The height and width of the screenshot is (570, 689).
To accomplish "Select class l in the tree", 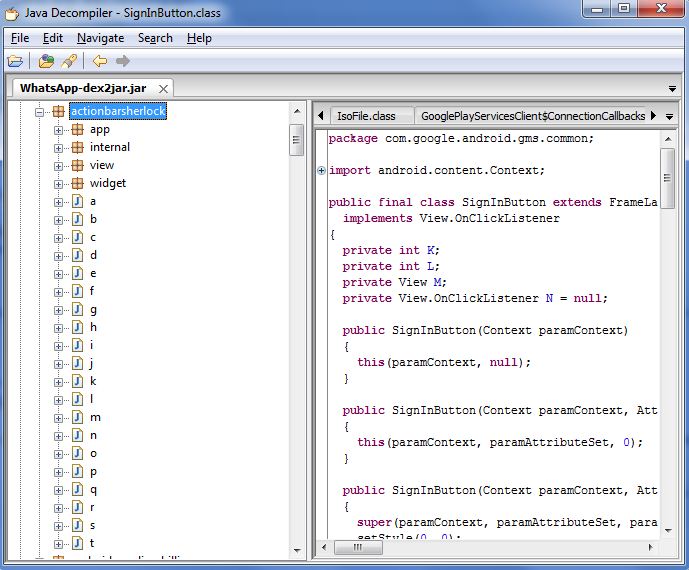I will coord(91,399).
